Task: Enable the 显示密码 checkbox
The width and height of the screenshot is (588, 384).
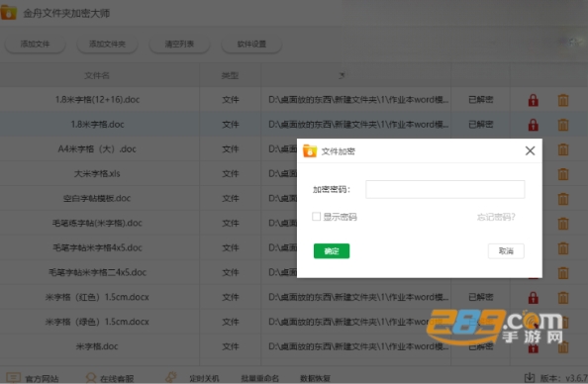Action: click(316, 217)
